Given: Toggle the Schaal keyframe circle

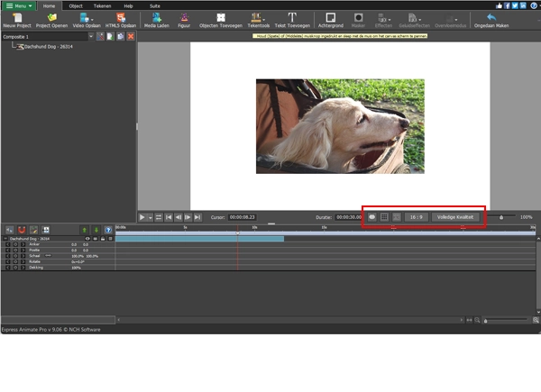Looking at the screenshot, I should point(15,256).
